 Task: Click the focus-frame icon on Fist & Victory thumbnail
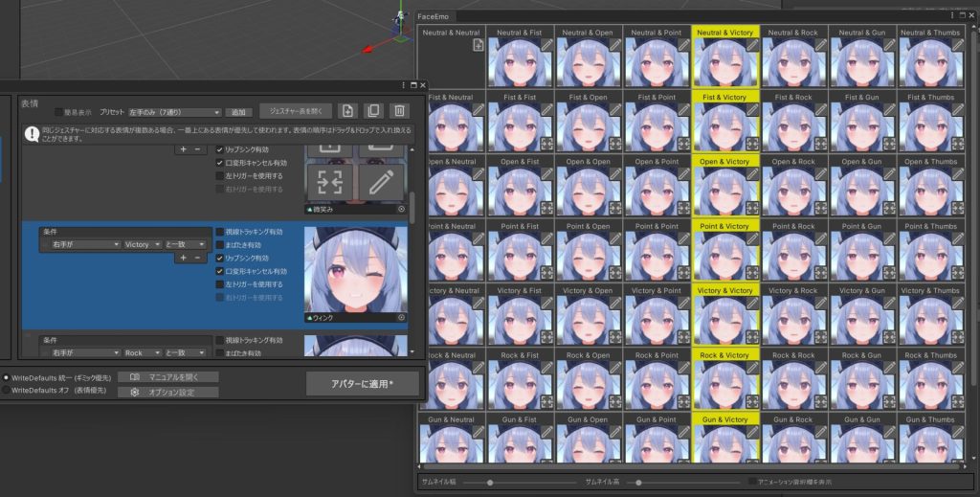[x=751, y=143]
